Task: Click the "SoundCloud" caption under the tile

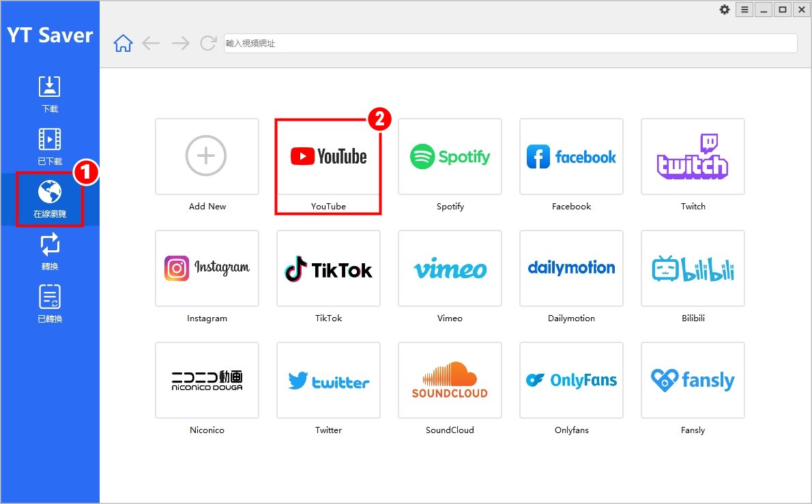Action: pos(450,430)
